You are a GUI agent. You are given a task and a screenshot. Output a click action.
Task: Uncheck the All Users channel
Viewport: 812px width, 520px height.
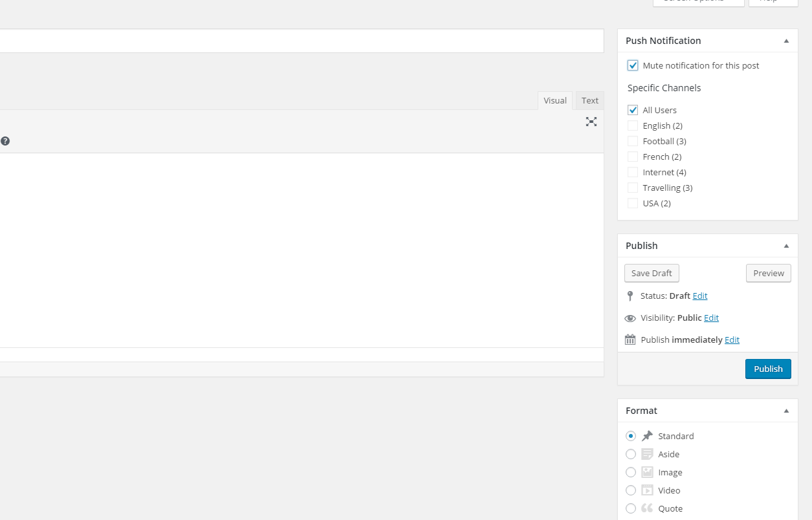(x=633, y=110)
